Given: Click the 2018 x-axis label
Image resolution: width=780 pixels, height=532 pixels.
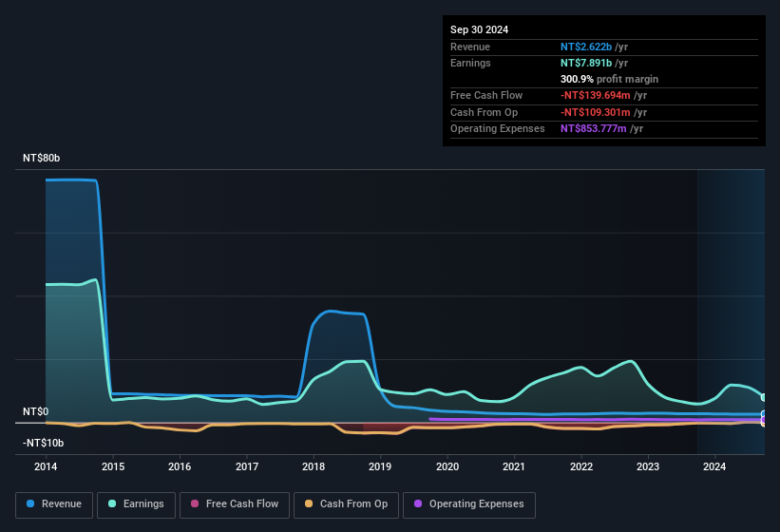Looking at the screenshot, I should point(314,466).
